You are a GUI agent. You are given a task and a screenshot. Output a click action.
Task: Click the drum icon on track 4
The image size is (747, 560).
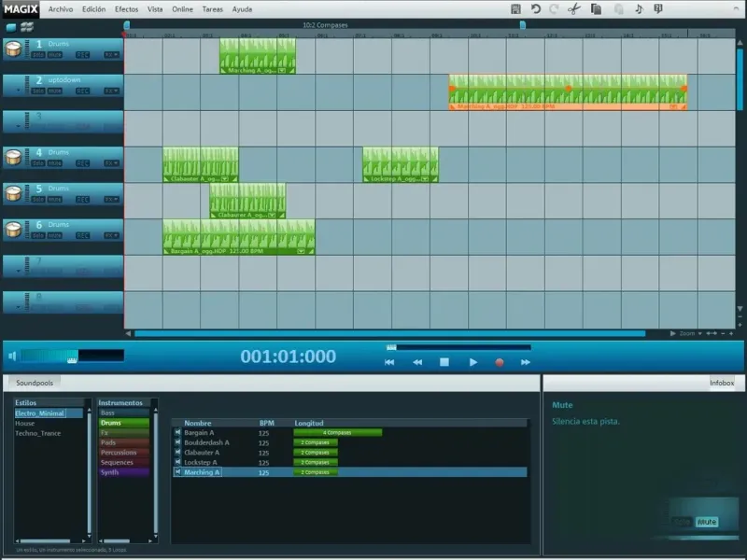(13, 157)
